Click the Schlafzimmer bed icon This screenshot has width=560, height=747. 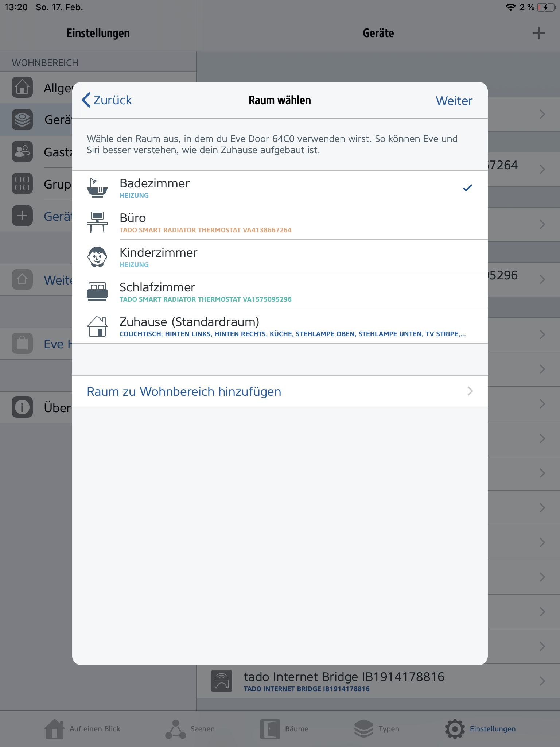point(97,291)
